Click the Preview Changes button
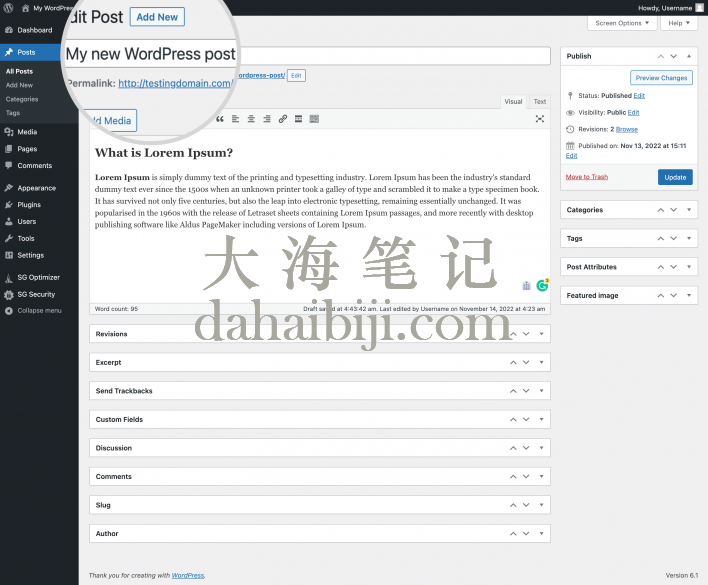The image size is (708, 585). click(661, 78)
